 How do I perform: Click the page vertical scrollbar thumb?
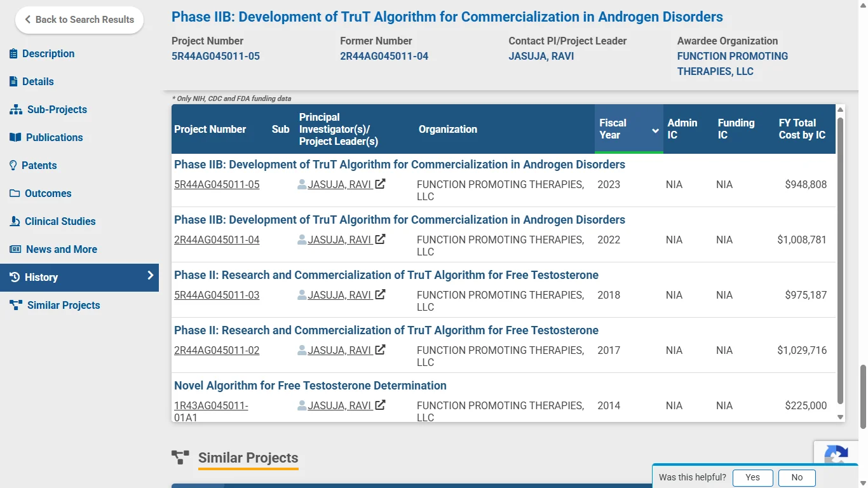(x=863, y=396)
